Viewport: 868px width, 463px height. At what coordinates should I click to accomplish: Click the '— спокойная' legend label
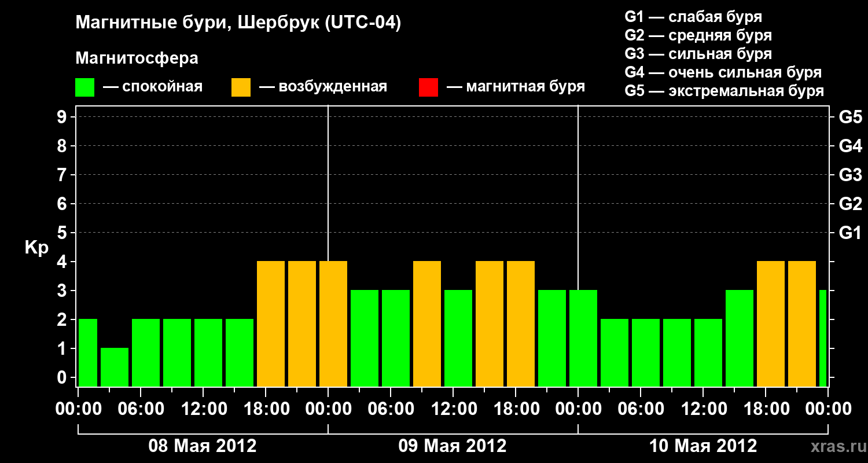coord(153,87)
